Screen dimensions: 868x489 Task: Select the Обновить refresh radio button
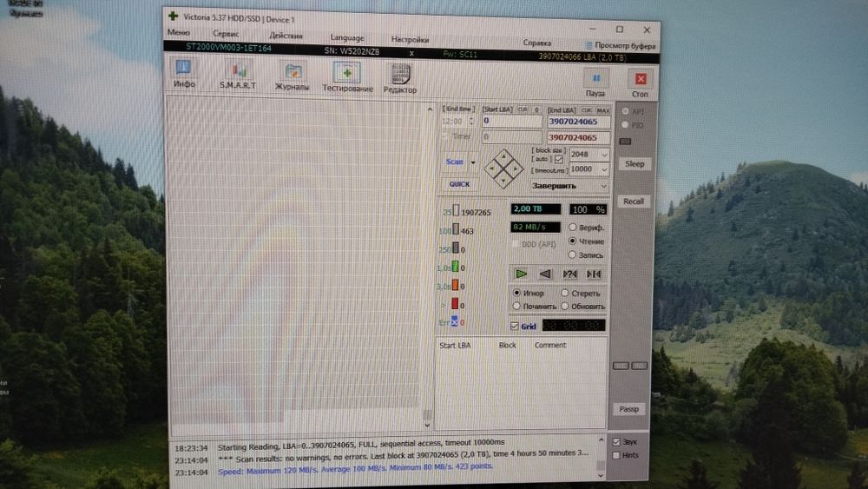(x=565, y=306)
